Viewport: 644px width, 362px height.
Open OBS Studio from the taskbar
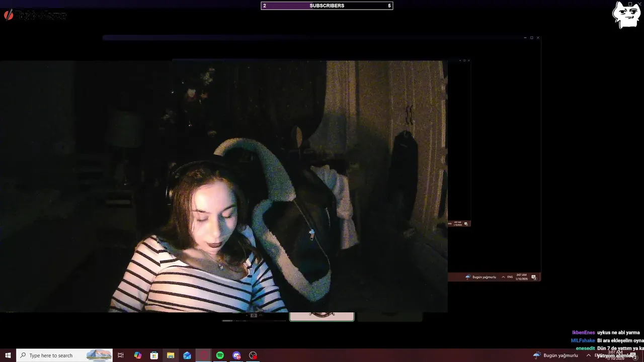pos(253,355)
